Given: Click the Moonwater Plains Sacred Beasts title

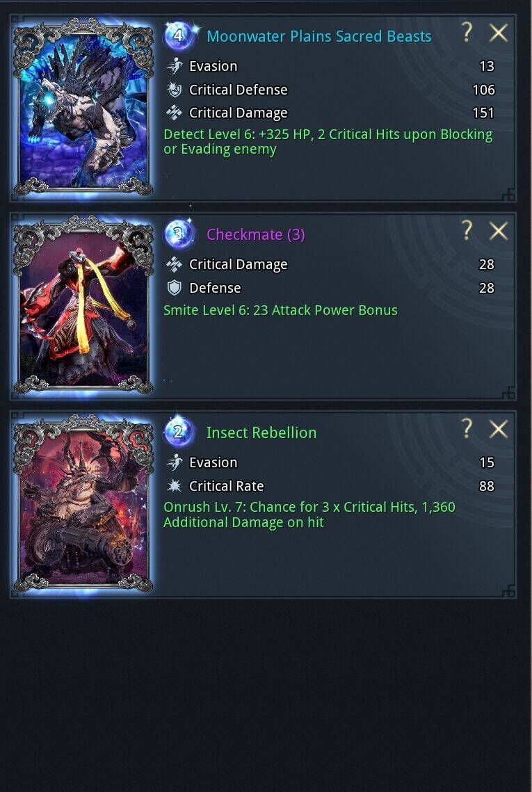Looking at the screenshot, I should point(319,36).
